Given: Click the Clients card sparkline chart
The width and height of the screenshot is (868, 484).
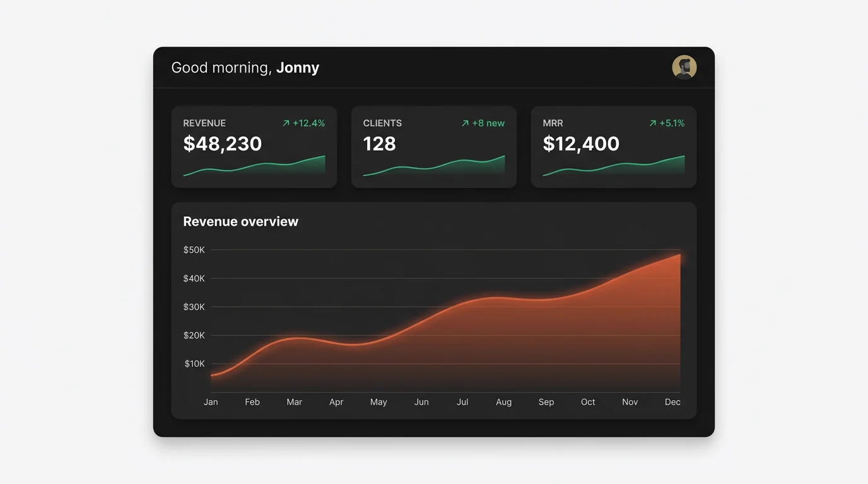Looking at the screenshot, I should coord(434,166).
